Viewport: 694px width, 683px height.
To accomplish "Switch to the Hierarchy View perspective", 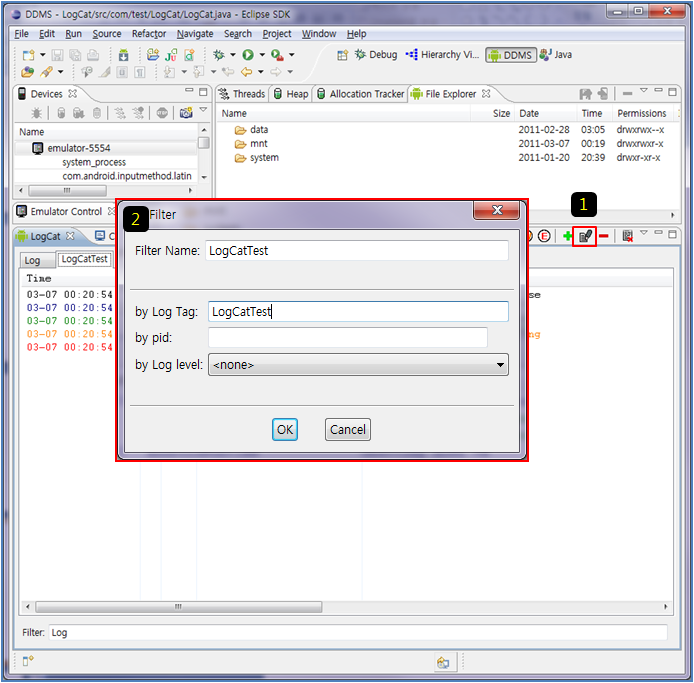I will click(442, 55).
